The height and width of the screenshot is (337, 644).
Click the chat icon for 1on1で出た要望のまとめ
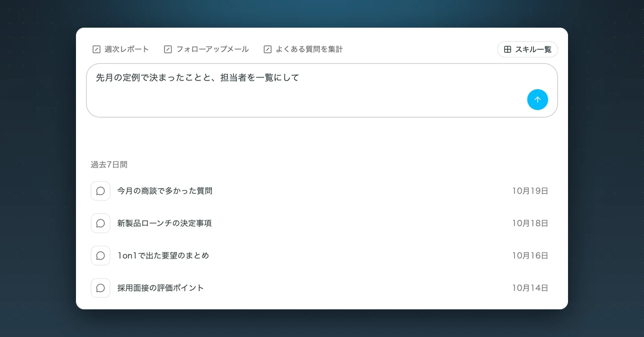coord(101,256)
